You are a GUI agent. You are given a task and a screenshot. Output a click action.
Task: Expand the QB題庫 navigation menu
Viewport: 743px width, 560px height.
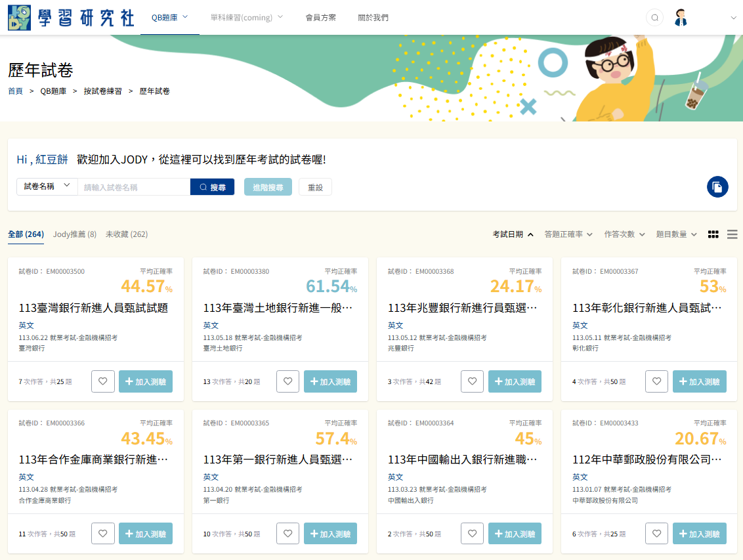coord(169,18)
